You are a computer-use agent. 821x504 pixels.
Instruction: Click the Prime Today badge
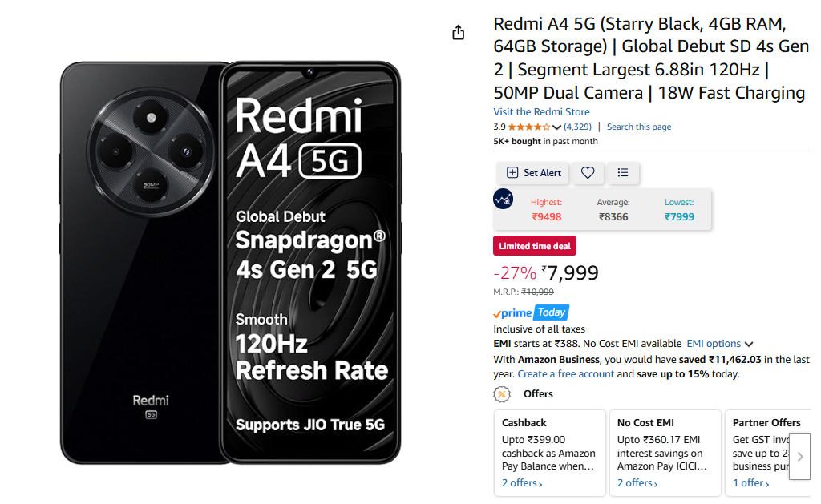(532, 312)
